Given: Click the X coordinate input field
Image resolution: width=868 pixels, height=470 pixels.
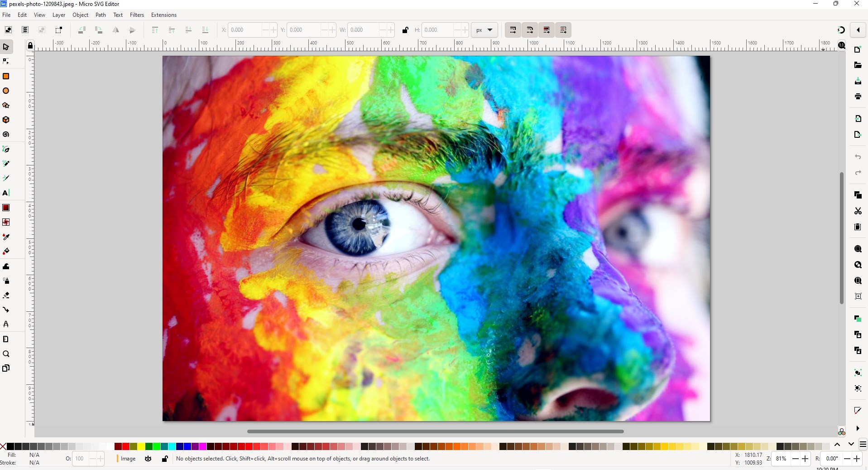Looking at the screenshot, I should 245,30.
